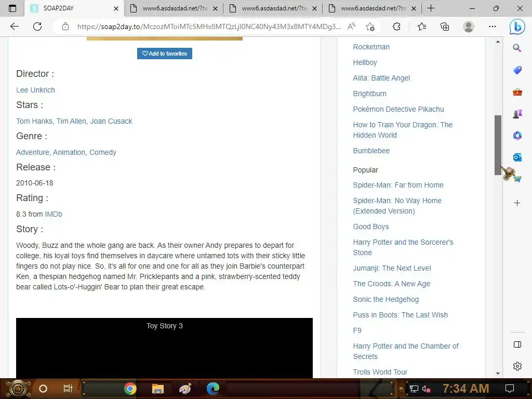Close the SOAP2DAY tab

116,8
